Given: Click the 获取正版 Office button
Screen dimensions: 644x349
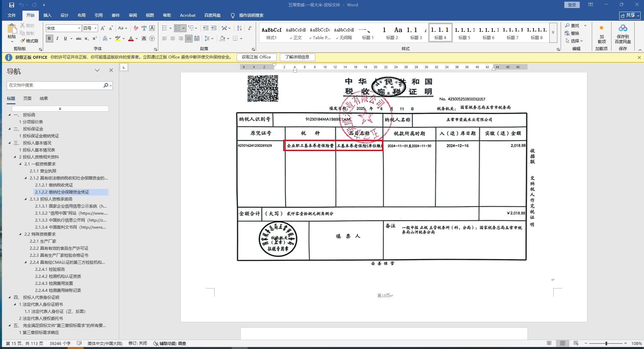Looking at the screenshot, I should [x=256, y=57].
